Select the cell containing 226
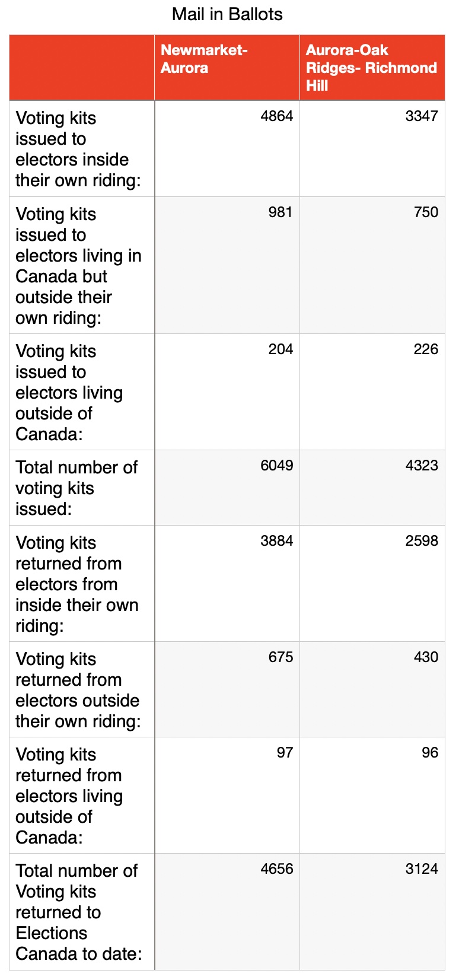Screen dimensions: 459x980 point(372,392)
